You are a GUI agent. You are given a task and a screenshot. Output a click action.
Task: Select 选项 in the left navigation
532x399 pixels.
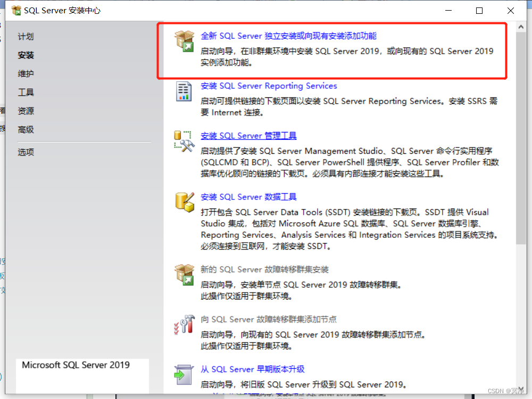[x=26, y=152]
